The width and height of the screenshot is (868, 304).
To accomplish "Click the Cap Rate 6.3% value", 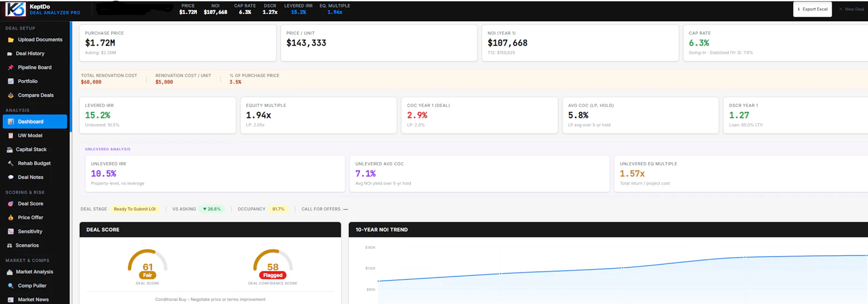I will coord(699,43).
